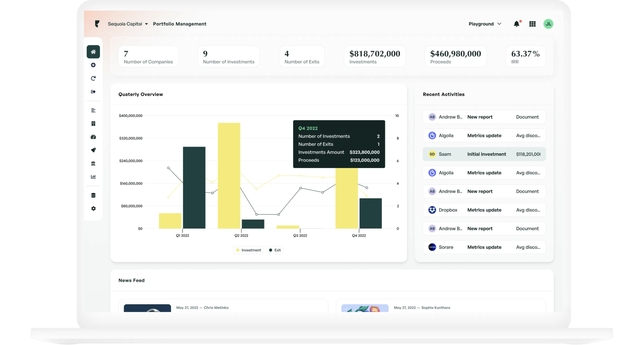Select the Saam Initial investment activity row

(x=484, y=154)
